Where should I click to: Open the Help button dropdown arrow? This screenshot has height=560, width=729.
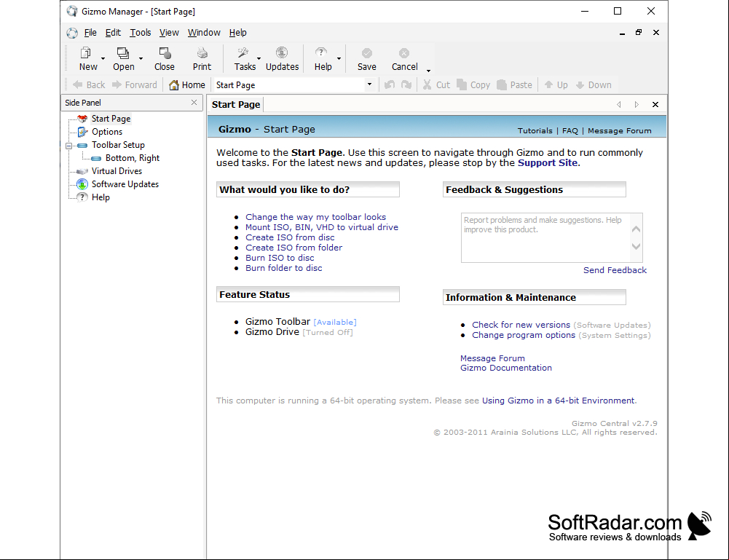(x=339, y=58)
